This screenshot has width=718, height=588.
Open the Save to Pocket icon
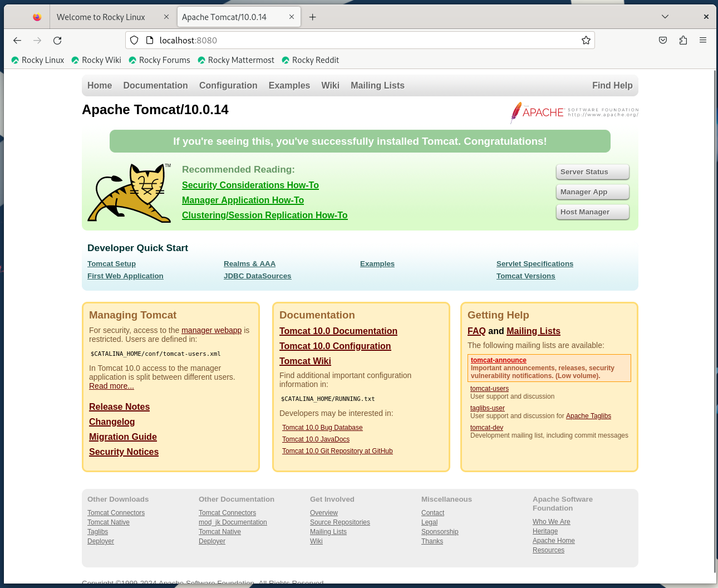pos(663,40)
